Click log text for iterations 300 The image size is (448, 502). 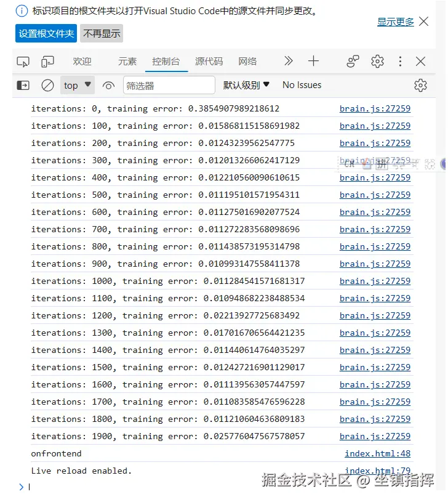(x=166, y=160)
